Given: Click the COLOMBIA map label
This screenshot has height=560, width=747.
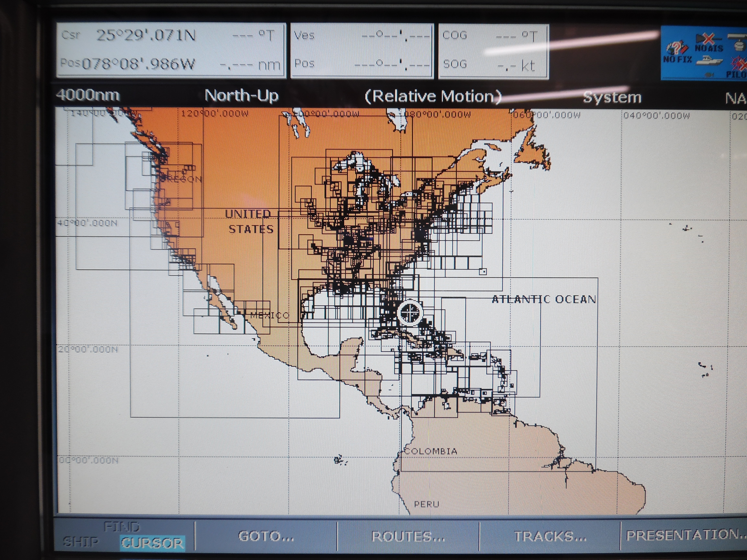Looking at the screenshot, I should click(x=431, y=451).
